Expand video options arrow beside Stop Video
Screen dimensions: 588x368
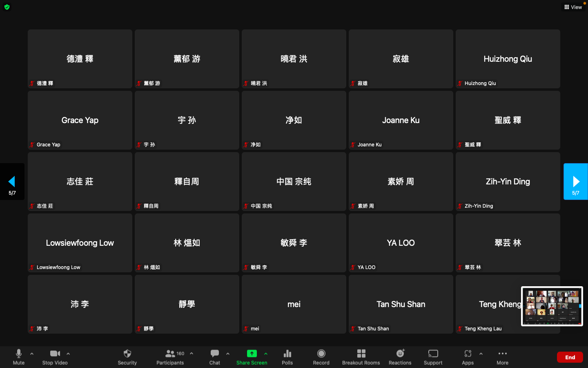click(x=68, y=354)
